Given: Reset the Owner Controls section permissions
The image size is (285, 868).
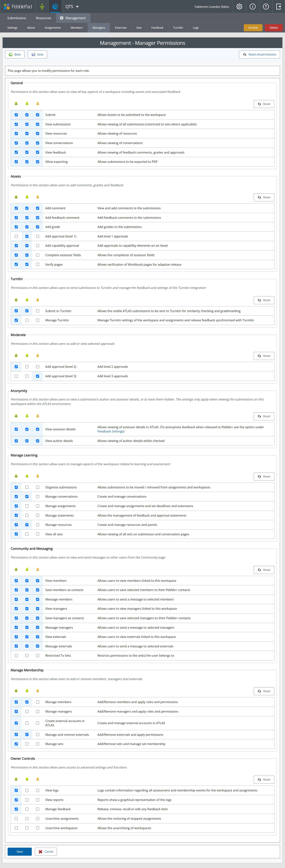Looking at the screenshot, I should [264, 779].
